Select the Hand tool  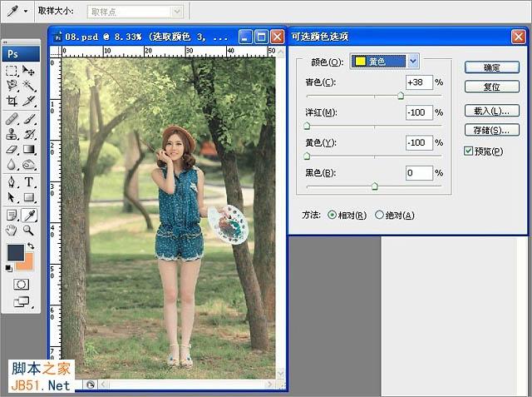12,231
